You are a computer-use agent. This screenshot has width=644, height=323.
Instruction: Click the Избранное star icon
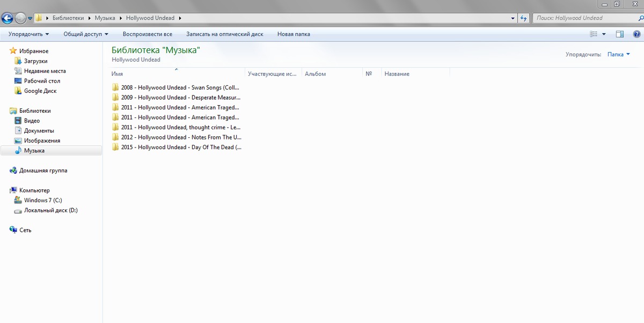(13, 51)
